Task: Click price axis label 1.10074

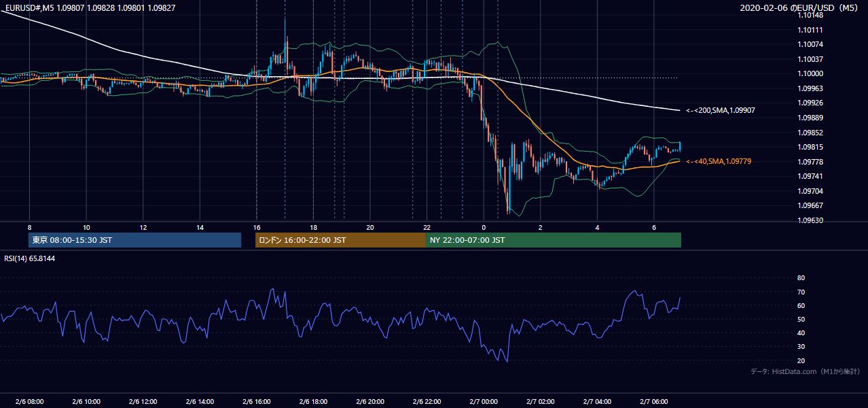Action: tap(810, 44)
